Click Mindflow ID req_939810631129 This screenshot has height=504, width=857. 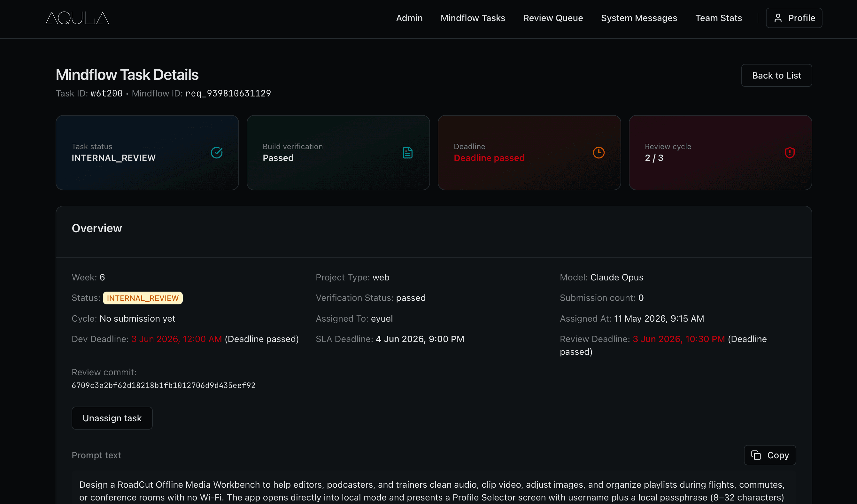[x=228, y=94]
